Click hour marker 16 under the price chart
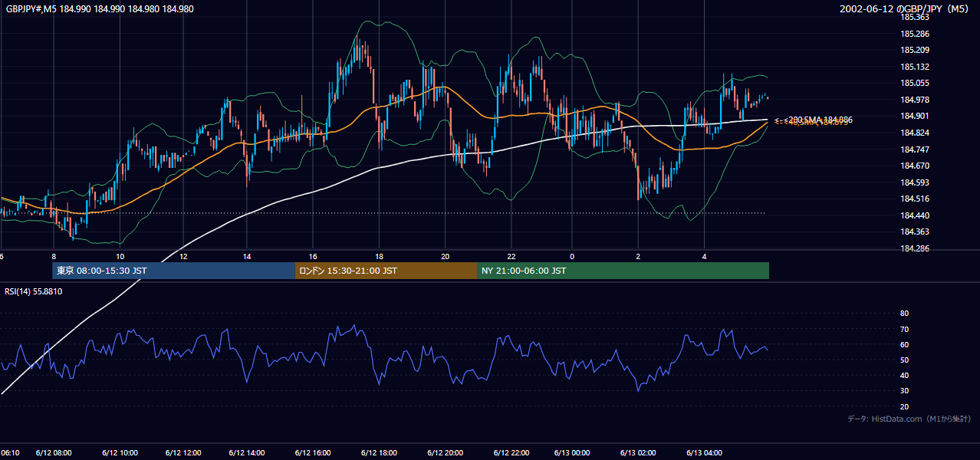The height and width of the screenshot is (460, 980). (x=314, y=256)
